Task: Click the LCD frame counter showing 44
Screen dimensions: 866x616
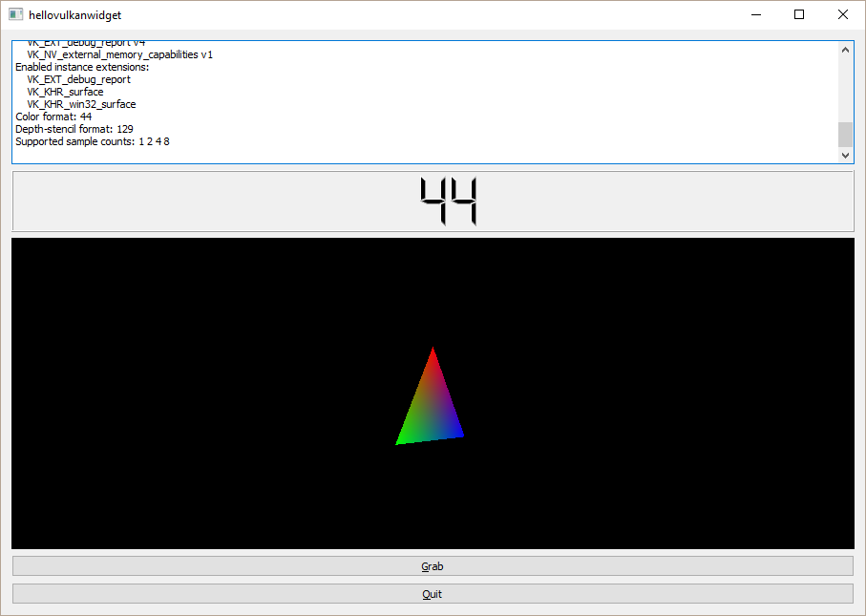Action: [x=446, y=201]
